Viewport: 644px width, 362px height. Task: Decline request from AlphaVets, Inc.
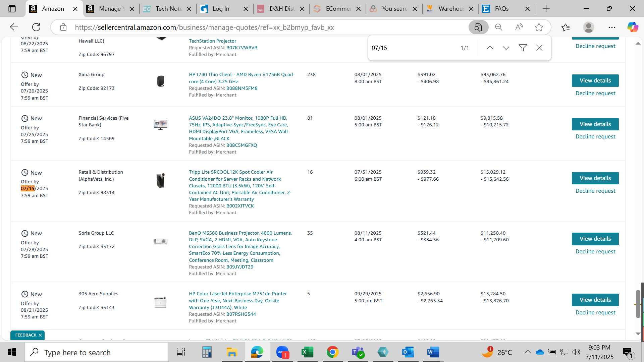[595, 191]
